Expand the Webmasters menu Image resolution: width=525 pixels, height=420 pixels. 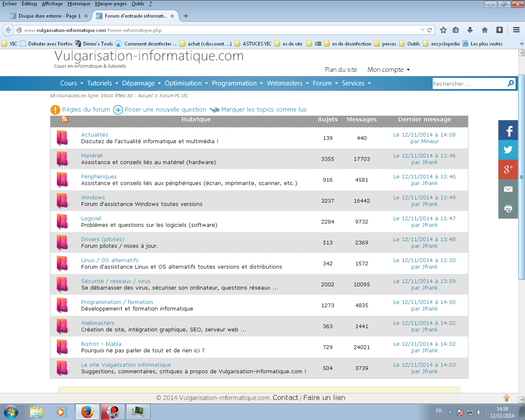[288, 83]
